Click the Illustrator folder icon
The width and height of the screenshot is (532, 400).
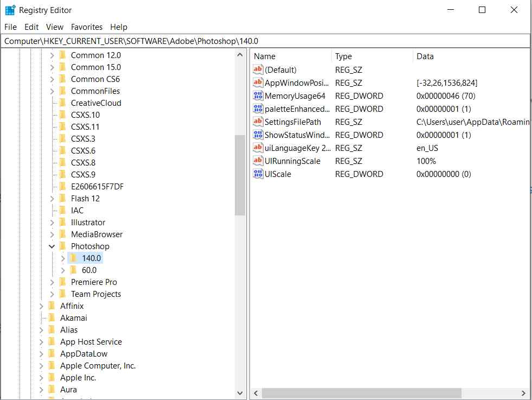click(63, 222)
